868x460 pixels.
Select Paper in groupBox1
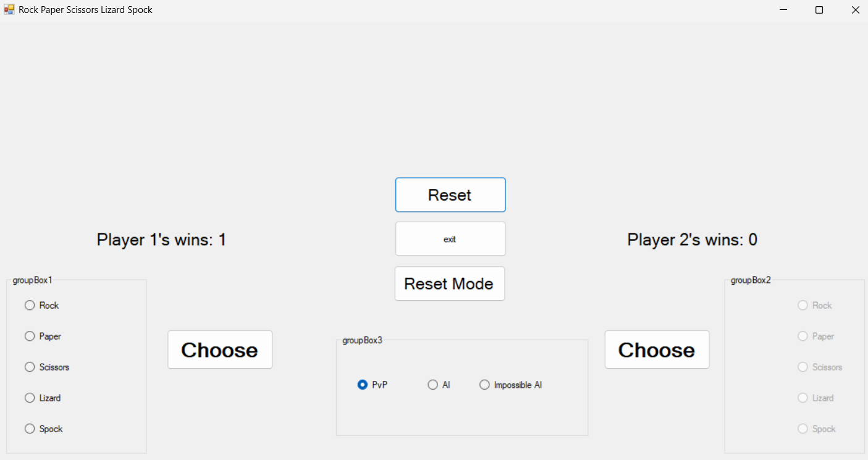pos(30,336)
